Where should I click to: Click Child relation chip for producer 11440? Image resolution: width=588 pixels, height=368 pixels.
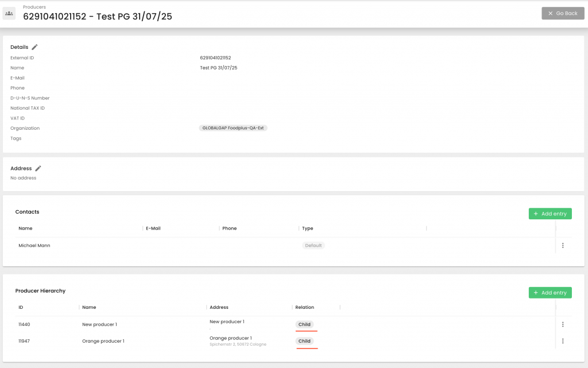pos(304,324)
